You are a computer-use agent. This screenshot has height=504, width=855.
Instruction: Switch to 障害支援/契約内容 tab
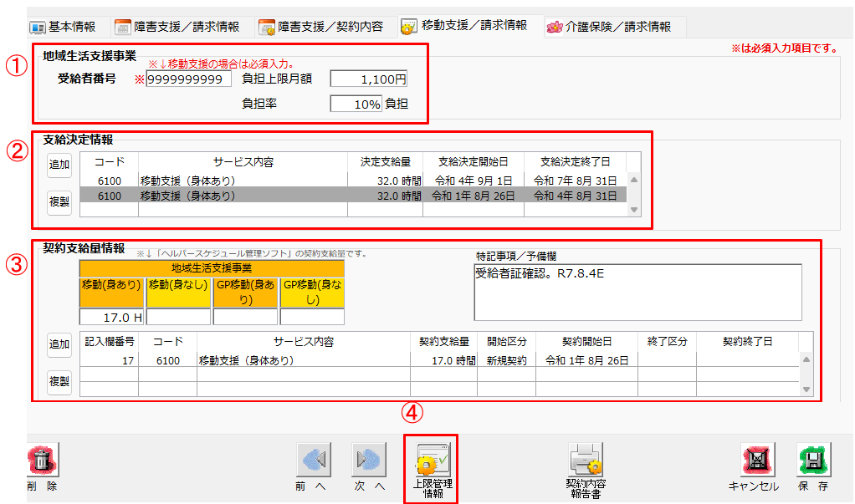point(322,27)
